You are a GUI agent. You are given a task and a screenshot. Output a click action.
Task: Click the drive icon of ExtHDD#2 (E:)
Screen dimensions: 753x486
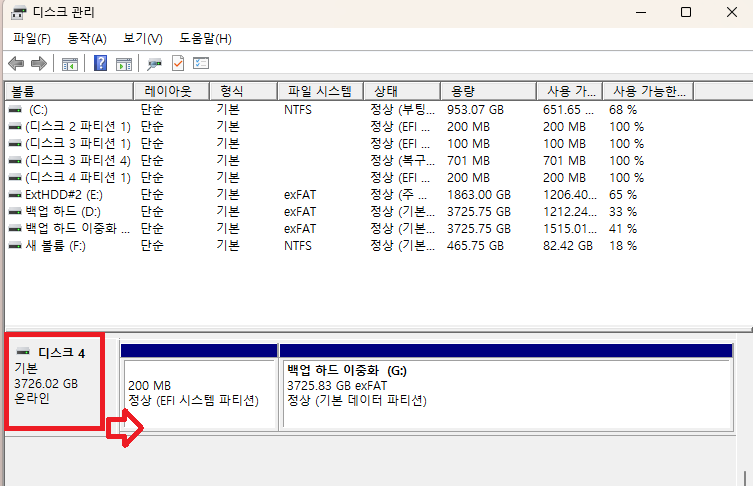[x=15, y=194]
